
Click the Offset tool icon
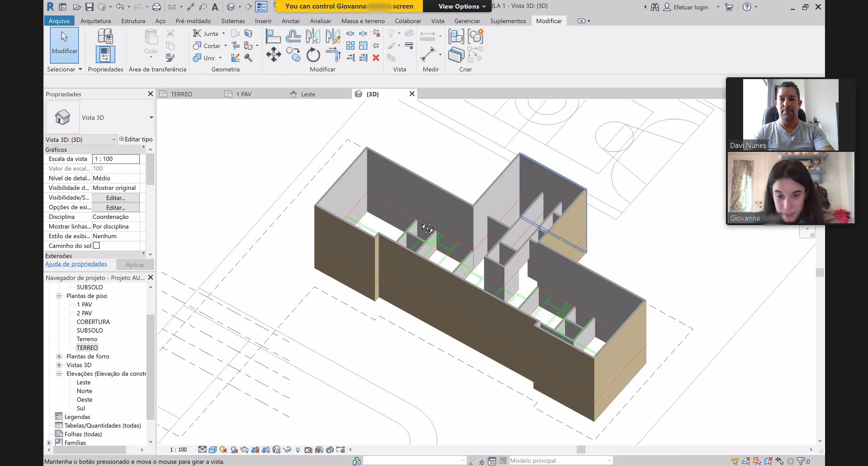pos(293,36)
